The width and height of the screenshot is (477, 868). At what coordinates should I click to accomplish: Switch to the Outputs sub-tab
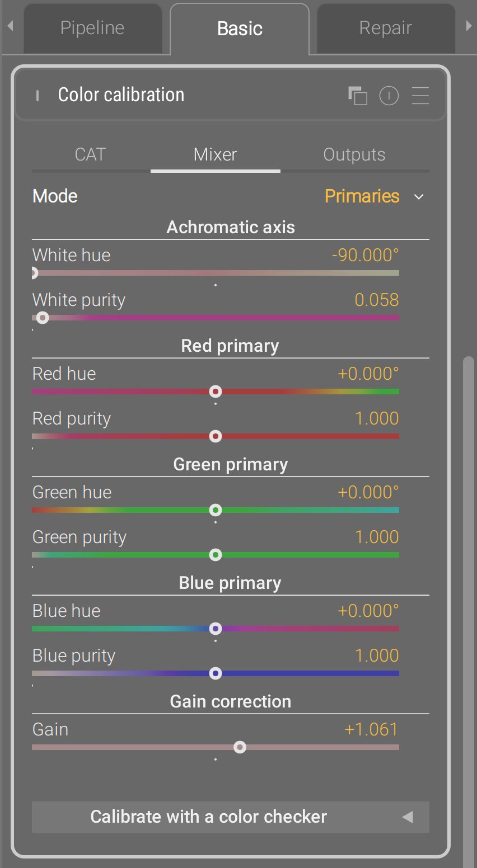pos(354,154)
